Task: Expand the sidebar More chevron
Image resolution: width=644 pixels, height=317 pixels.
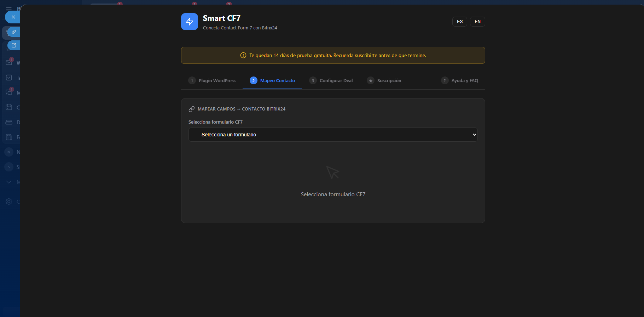Action: click(x=9, y=182)
